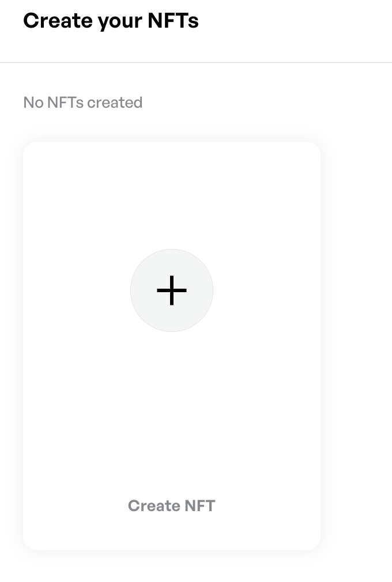392x582 pixels.
Task: Tap the black cross symbol to add NFT
Action: [x=172, y=290]
